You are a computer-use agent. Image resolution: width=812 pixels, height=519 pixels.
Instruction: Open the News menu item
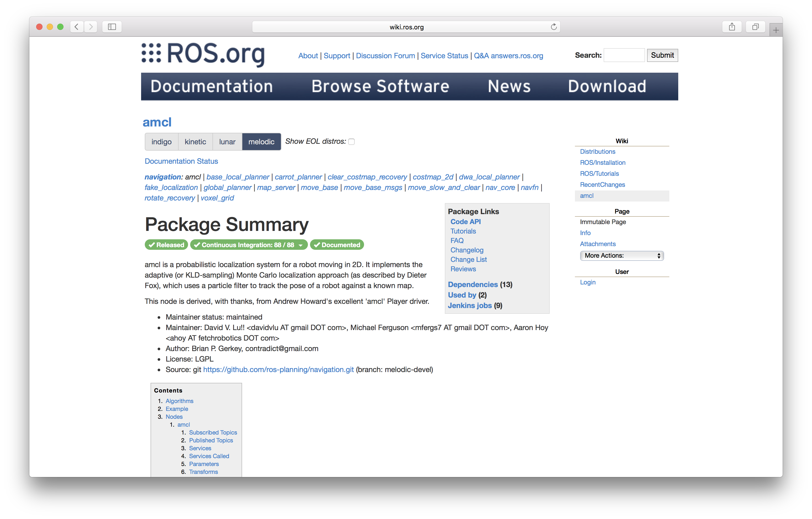(x=509, y=86)
